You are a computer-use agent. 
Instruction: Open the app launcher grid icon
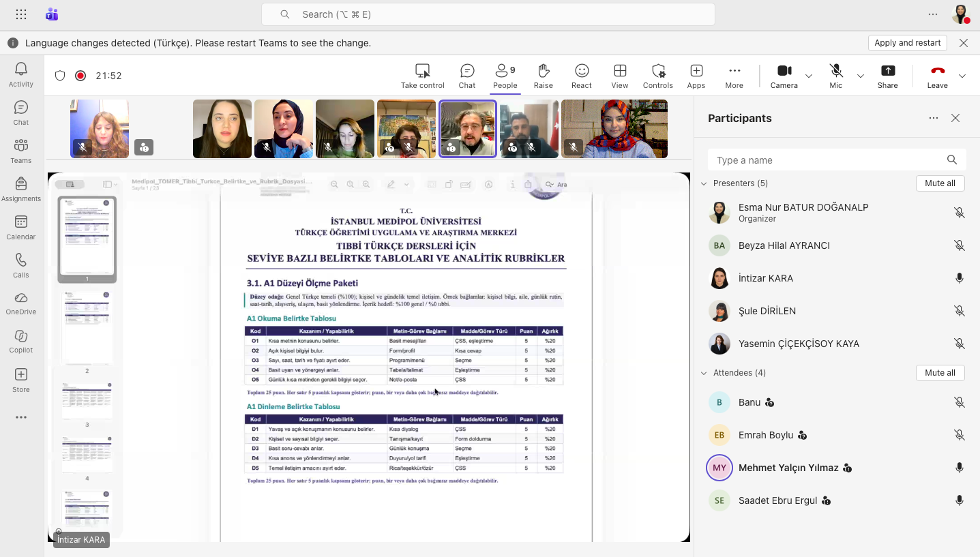[x=21, y=14]
